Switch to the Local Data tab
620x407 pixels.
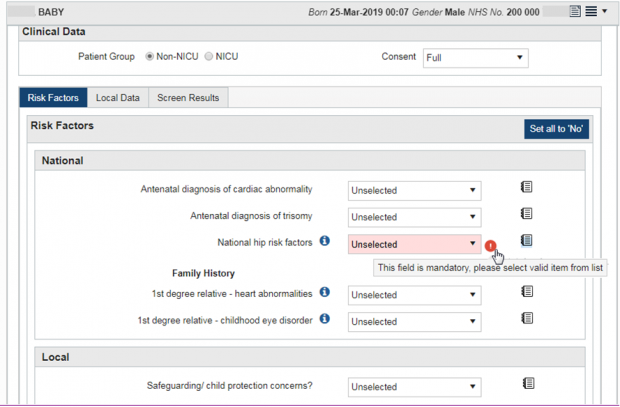[118, 98]
